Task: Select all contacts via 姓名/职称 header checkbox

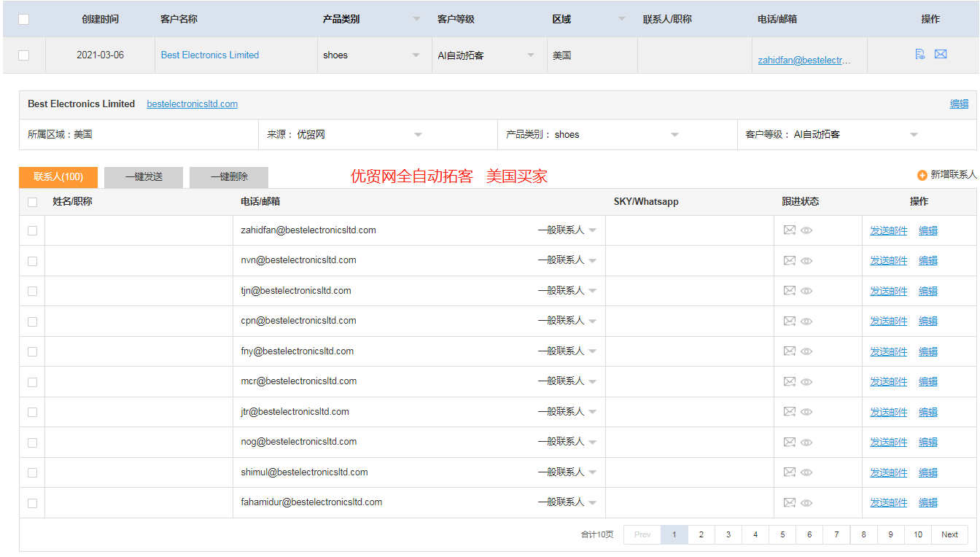Action: (32, 202)
